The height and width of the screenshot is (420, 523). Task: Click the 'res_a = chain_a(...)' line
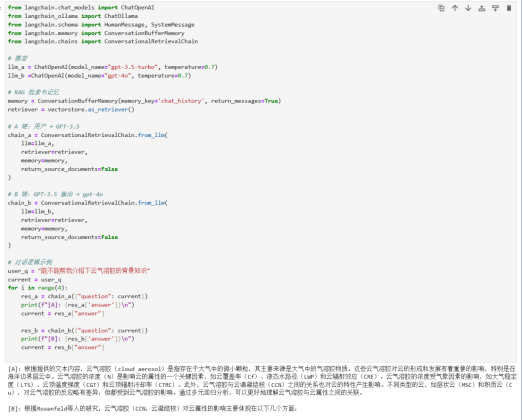point(84,296)
